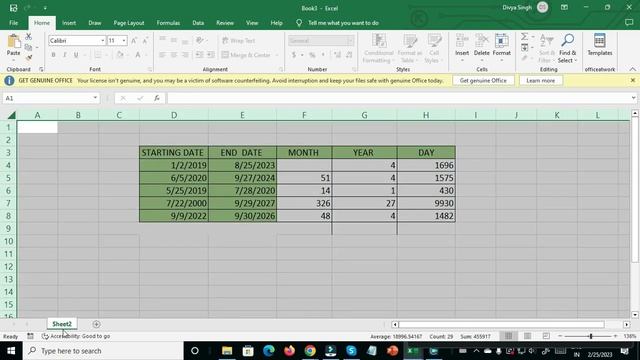Click the Select All corner triangle
The width and height of the screenshot is (640, 360).
pyautogui.click(x=11, y=115)
